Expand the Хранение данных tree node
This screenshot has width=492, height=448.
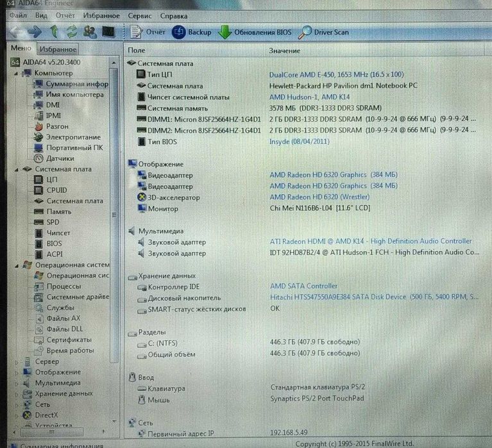[17, 394]
